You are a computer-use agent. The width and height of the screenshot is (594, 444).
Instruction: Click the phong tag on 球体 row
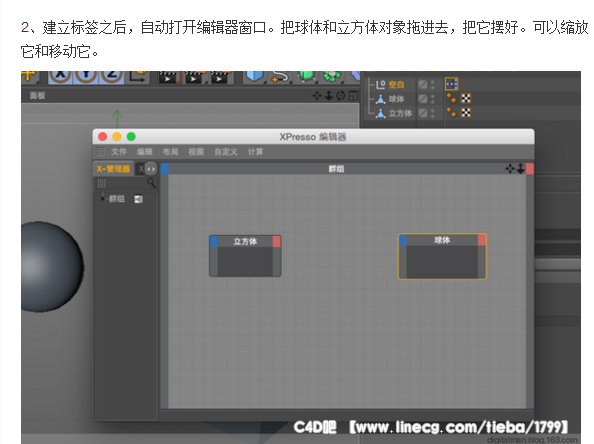(451, 98)
